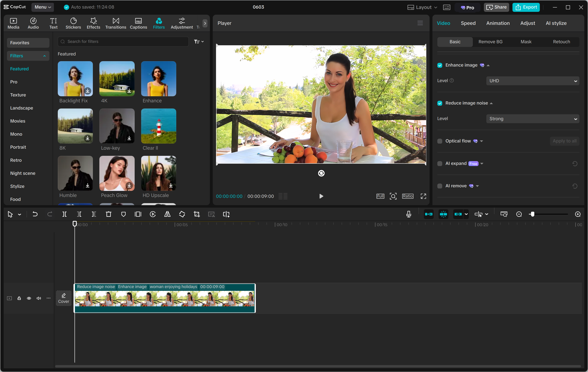Switch to the Remove BG tab

coord(490,42)
